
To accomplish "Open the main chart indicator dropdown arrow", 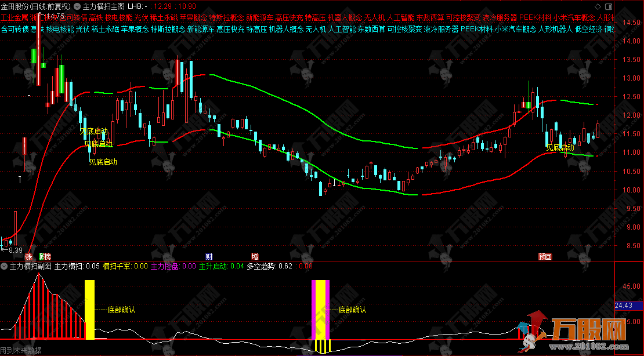I will 77,6.
